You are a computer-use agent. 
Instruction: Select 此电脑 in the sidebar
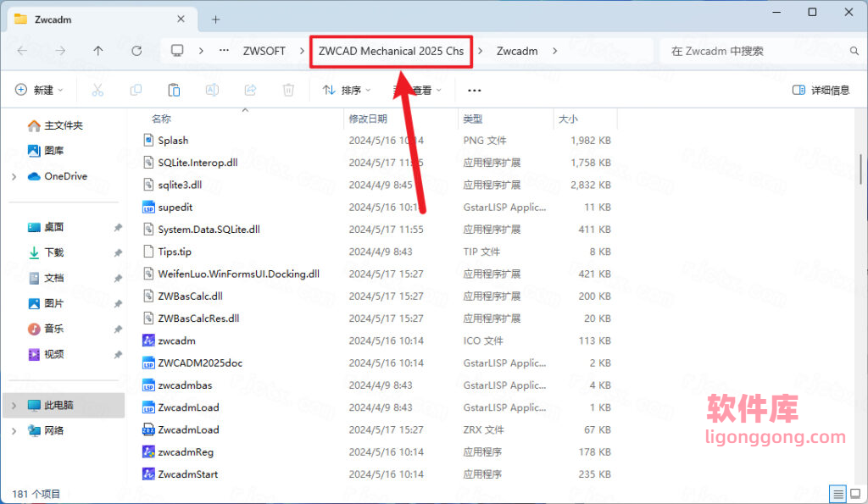pos(64,405)
